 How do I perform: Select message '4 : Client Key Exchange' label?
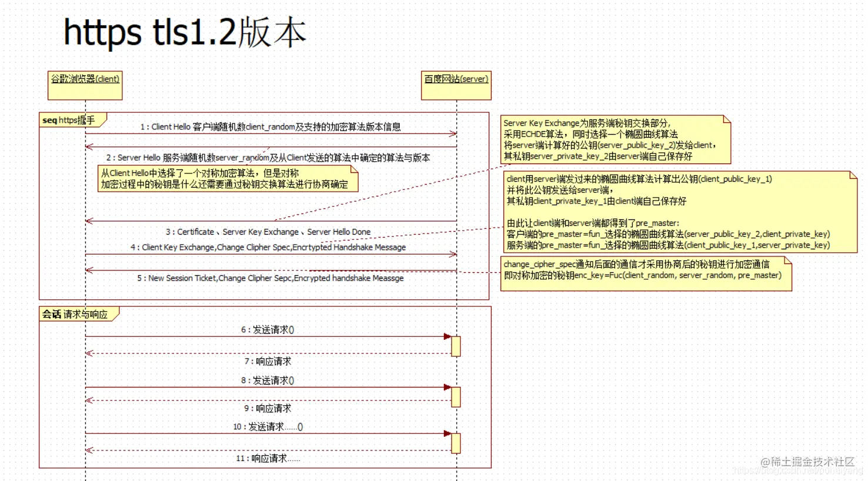coord(268,247)
